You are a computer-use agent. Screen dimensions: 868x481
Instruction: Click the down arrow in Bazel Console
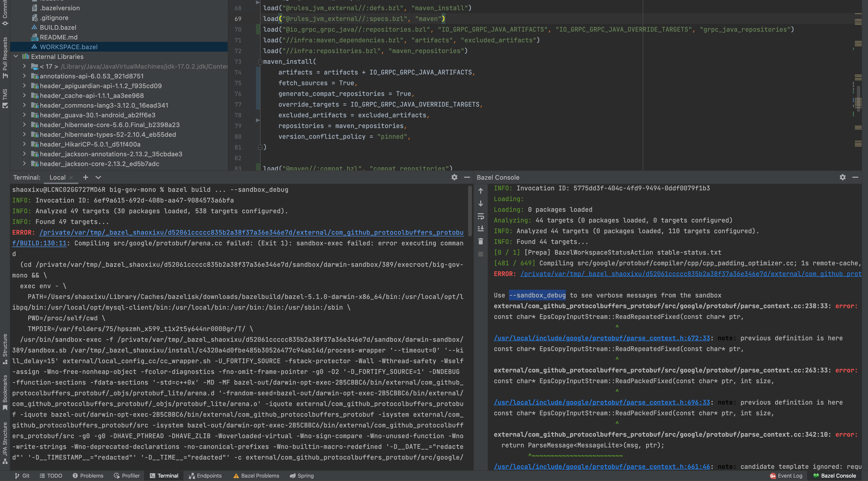coord(481,203)
